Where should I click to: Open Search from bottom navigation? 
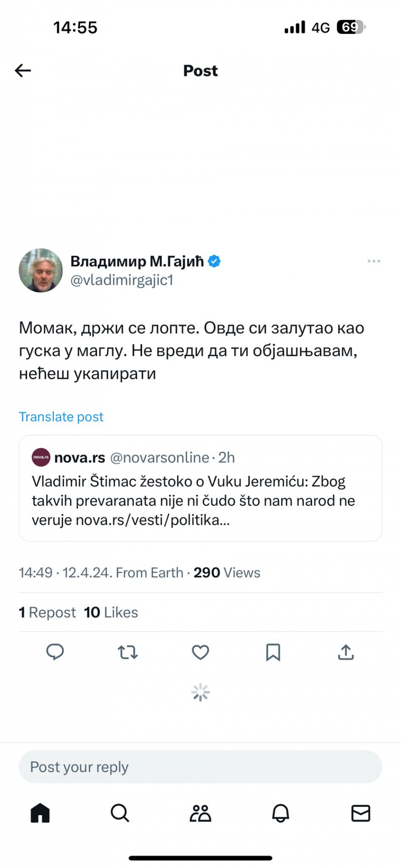click(x=120, y=813)
